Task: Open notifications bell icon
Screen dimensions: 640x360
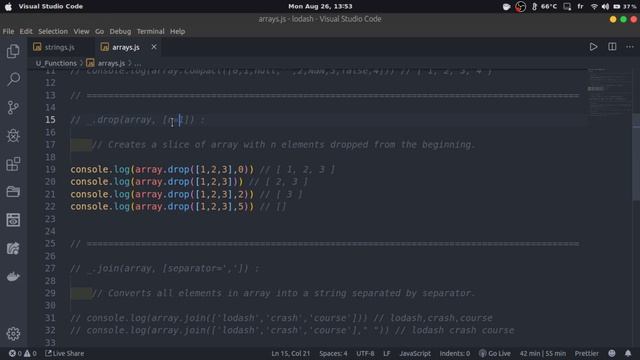Action: point(628,353)
